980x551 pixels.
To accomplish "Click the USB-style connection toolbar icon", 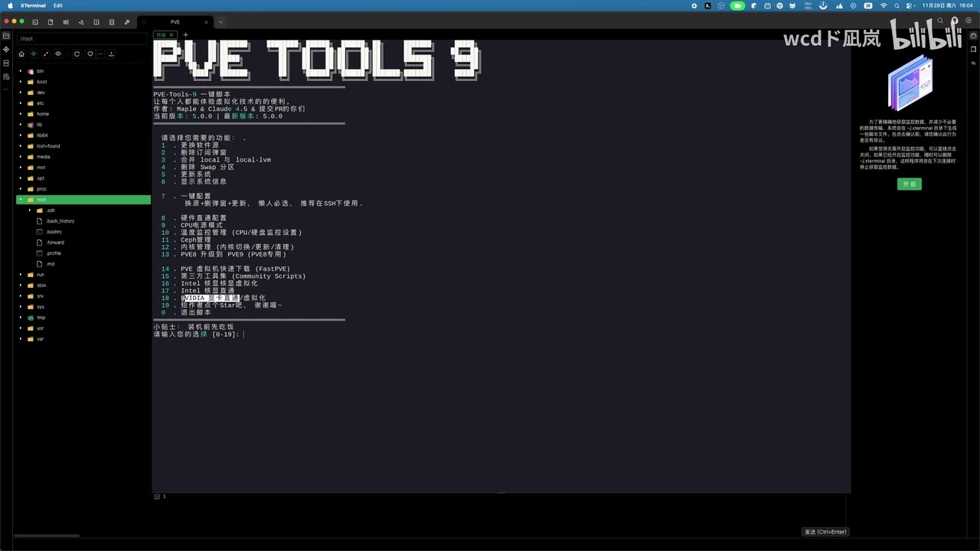I will tap(81, 22).
